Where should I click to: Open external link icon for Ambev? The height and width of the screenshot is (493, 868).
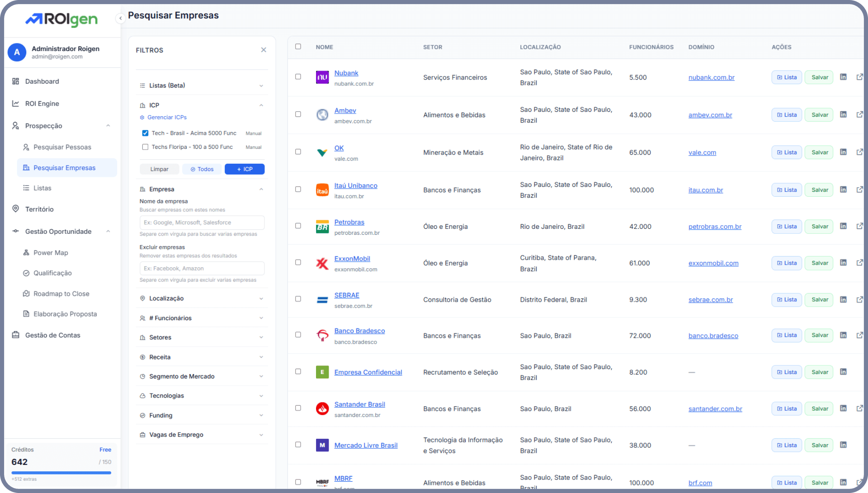coord(859,114)
